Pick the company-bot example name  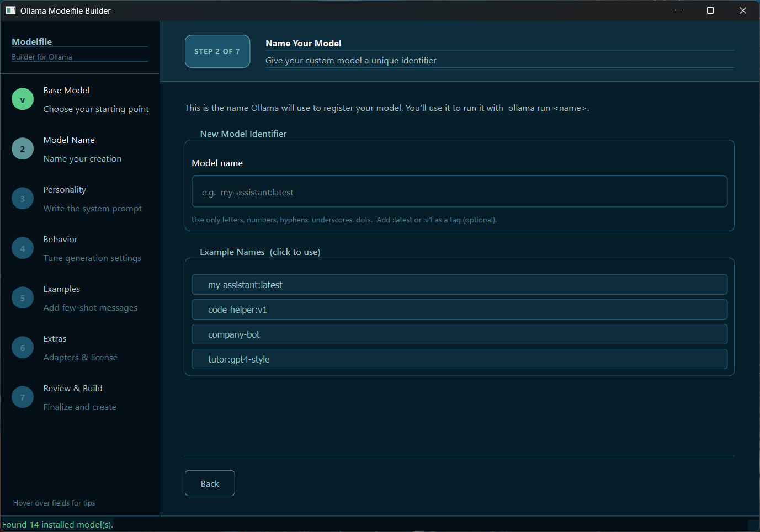(x=459, y=334)
